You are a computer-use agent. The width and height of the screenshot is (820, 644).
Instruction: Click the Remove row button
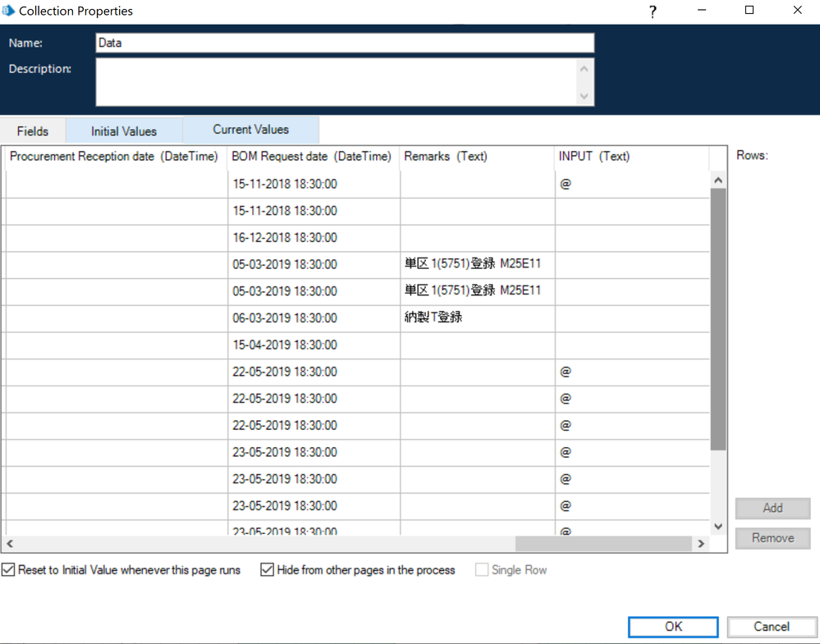[772, 538]
